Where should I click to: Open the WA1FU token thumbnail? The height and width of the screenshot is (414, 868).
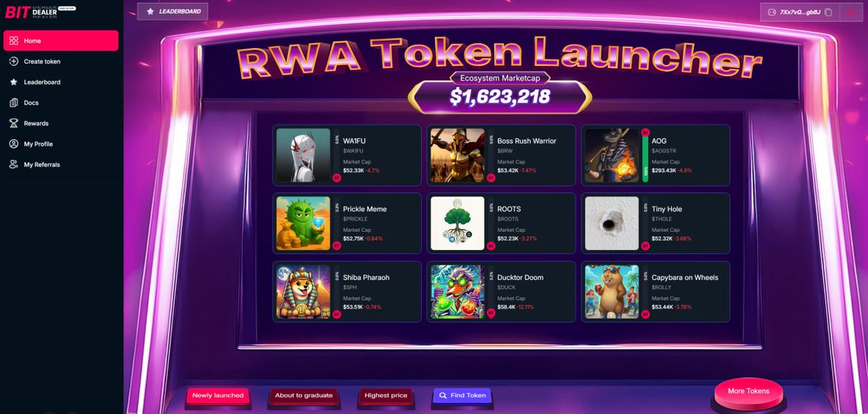[303, 155]
